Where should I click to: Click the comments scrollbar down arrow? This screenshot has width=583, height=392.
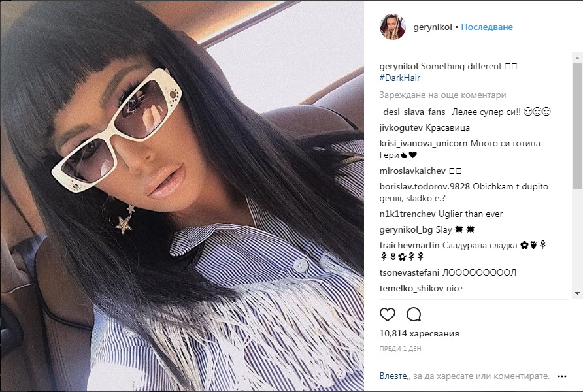click(x=577, y=293)
